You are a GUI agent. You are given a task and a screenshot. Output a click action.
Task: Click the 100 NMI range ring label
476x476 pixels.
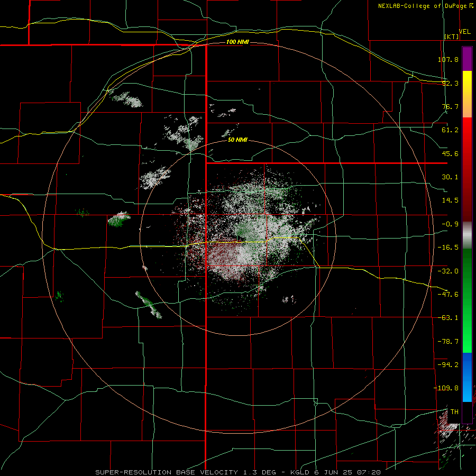click(237, 42)
